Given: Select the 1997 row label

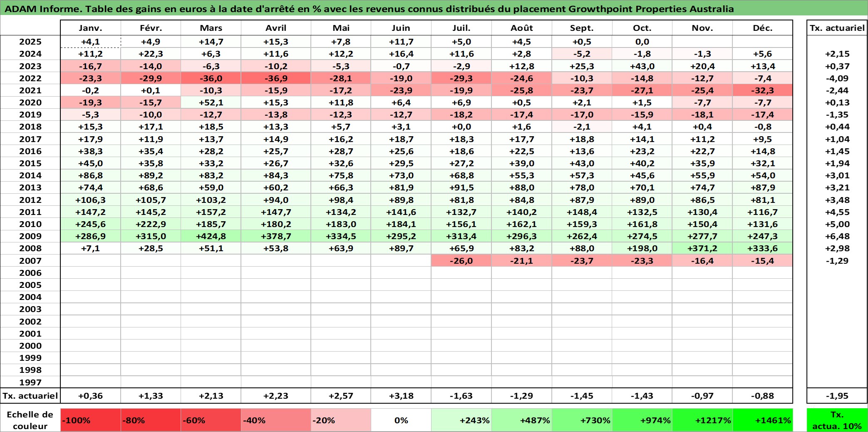Looking at the screenshot, I should point(30,382).
